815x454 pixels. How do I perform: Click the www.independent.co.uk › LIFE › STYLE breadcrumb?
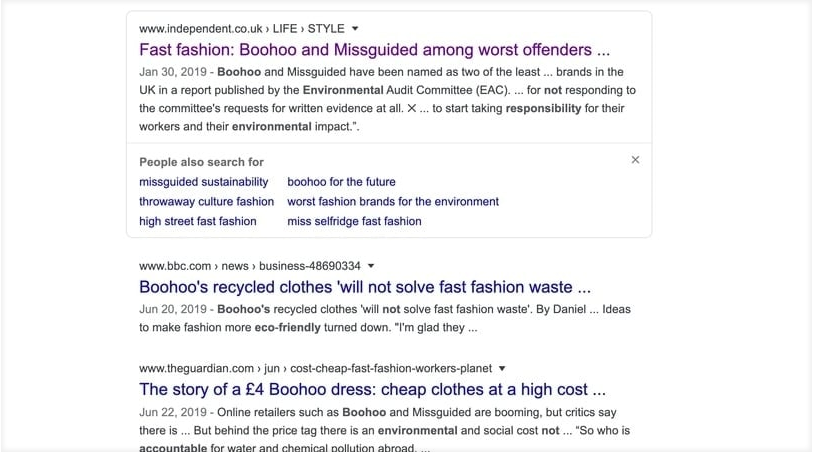coord(242,29)
